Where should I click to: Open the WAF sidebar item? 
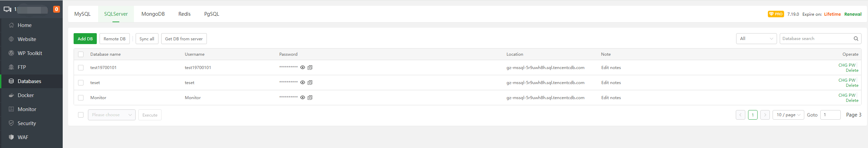(23, 137)
